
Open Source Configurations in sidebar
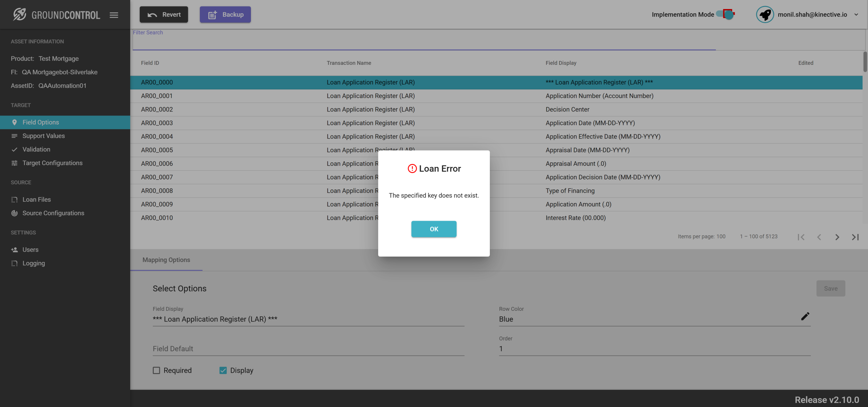(x=53, y=213)
